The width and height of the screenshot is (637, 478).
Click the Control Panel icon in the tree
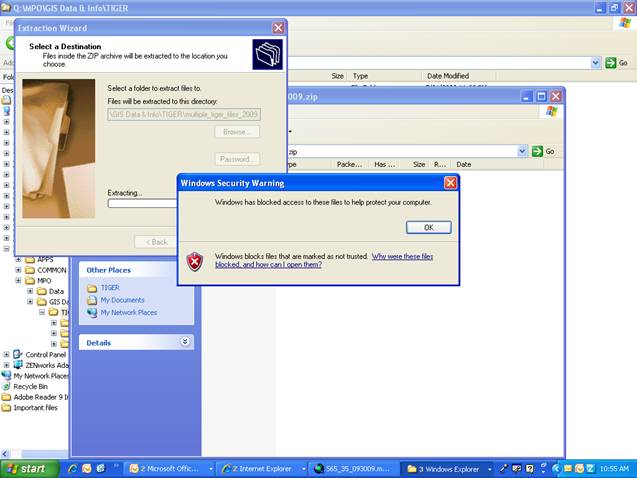click(x=18, y=354)
